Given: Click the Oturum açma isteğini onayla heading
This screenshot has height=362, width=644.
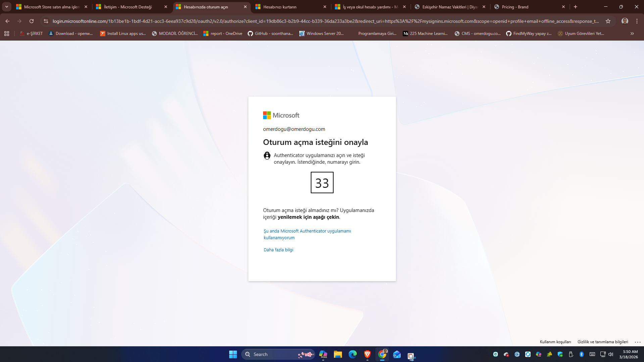Looking at the screenshot, I should point(315,142).
